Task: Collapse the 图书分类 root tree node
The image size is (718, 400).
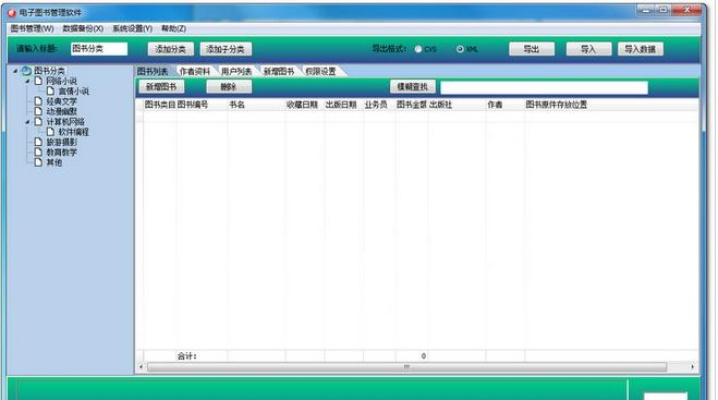Action: tap(15, 71)
